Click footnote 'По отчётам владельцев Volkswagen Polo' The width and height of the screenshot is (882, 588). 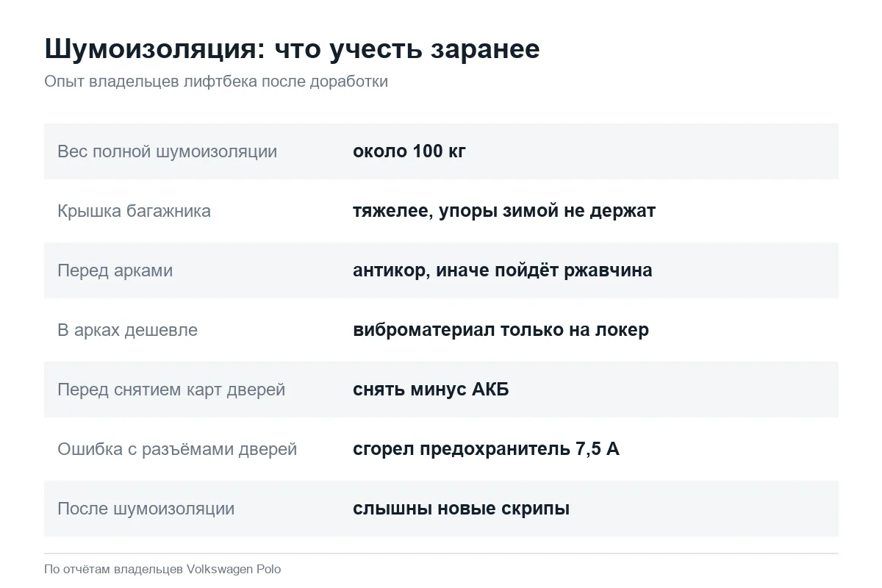(162, 569)
